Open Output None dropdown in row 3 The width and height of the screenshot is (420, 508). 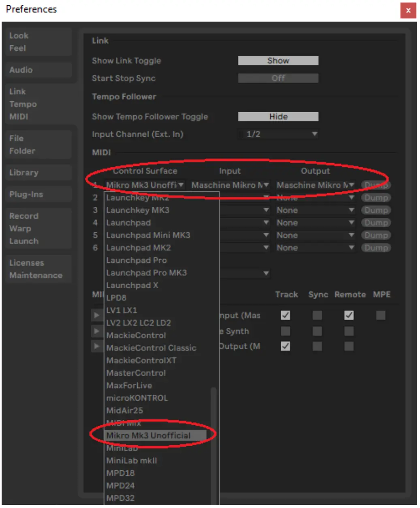(x=315, y=210)
